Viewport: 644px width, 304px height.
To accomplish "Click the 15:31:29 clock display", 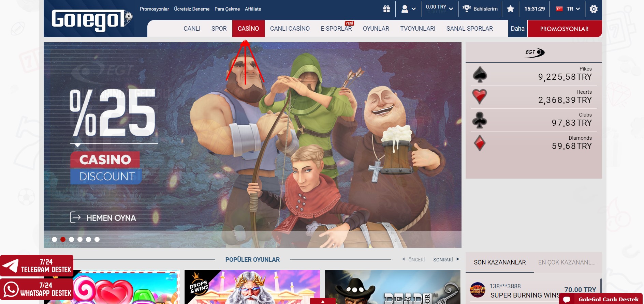I will click(535, 9).
